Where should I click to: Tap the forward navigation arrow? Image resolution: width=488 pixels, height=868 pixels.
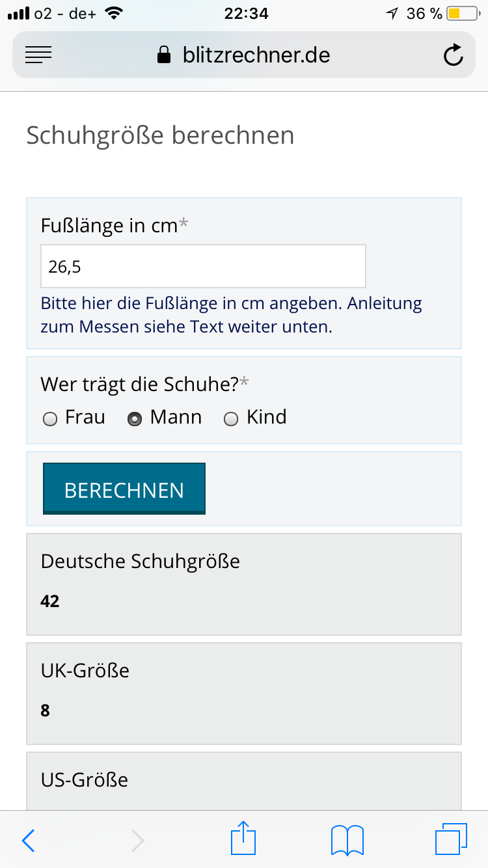pyautogui.click(x=137, y=841)
